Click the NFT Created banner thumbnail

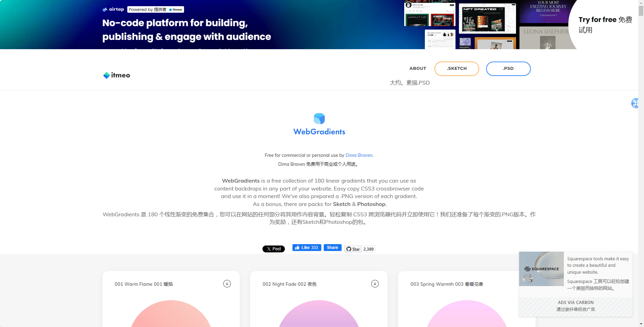coord(487,18)
